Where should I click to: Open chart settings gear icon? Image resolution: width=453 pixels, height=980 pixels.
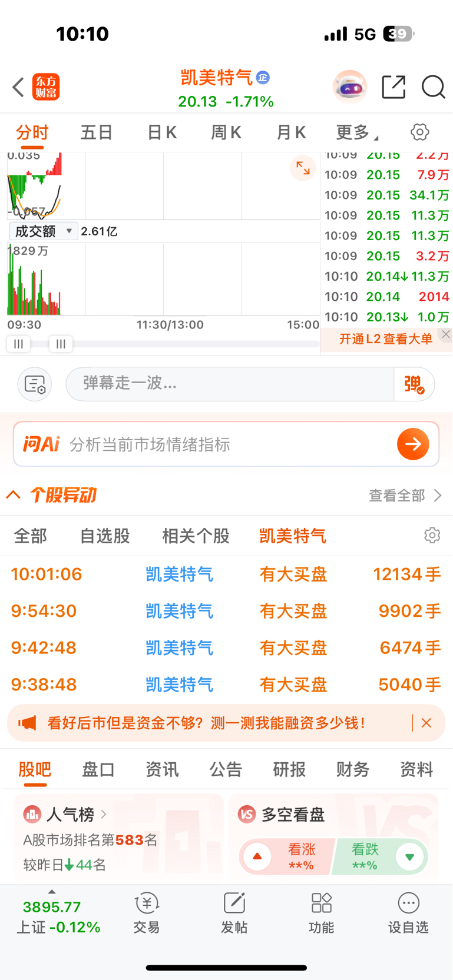(x=420, y=132)
